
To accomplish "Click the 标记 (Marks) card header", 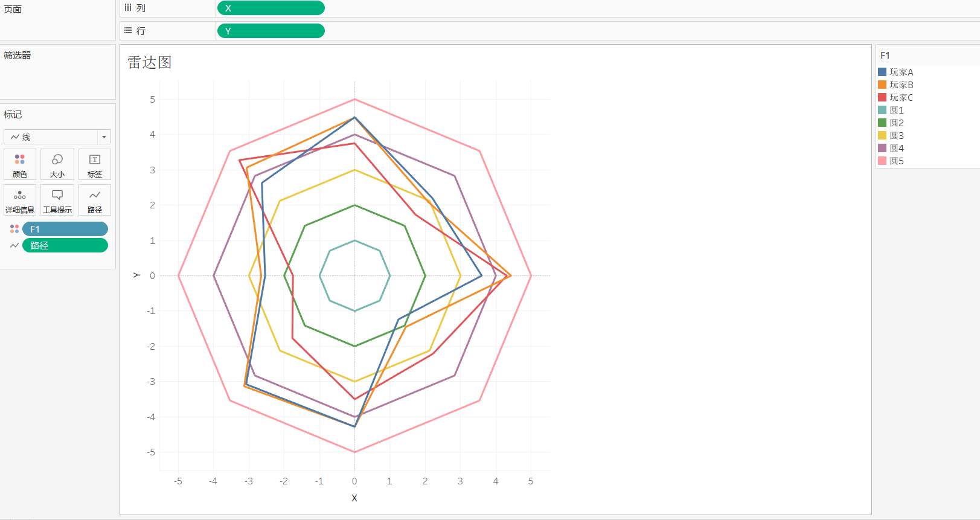I will click(x=13, y=114).
